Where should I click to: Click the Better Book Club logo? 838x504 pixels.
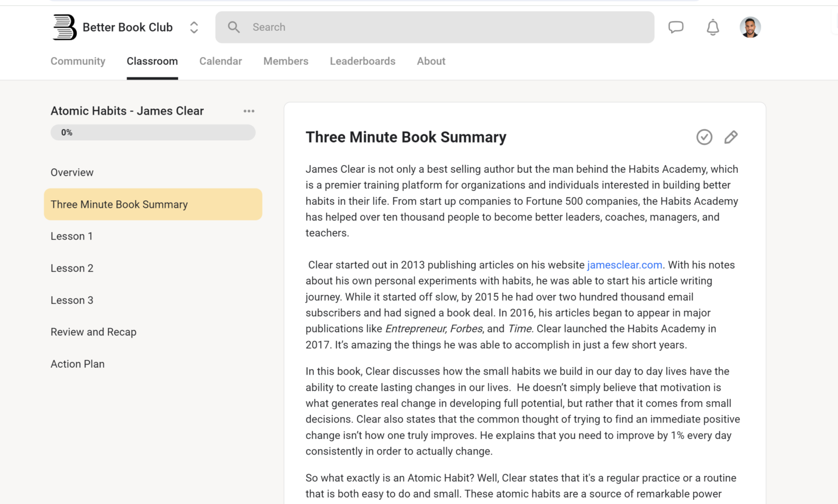coord(65,27)
